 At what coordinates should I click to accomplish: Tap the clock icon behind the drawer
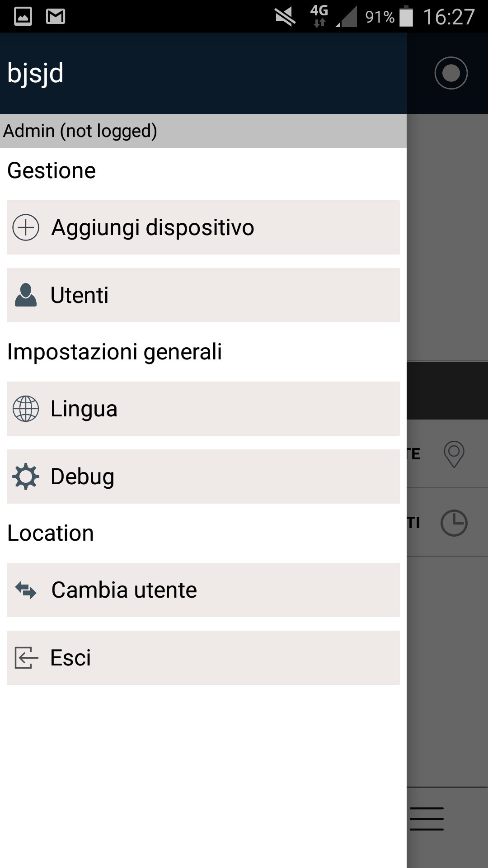tap(454, 523)
